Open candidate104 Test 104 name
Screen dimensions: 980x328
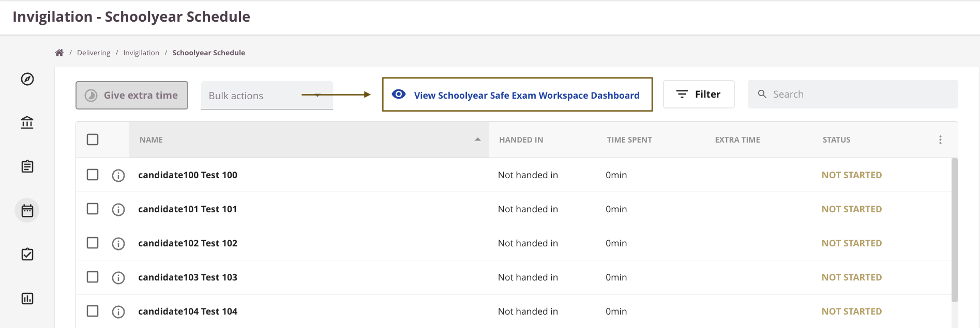pyautogui.click(x=188, y=311)
